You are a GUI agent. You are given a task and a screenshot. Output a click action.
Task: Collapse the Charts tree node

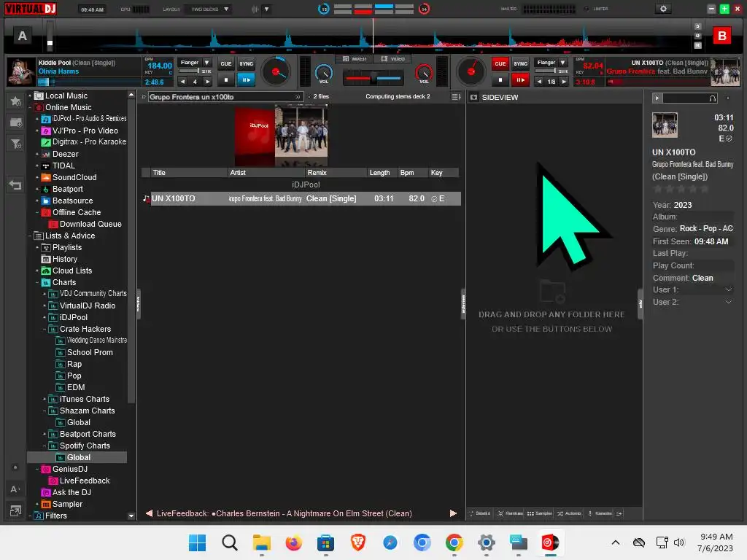click(37, 282)
